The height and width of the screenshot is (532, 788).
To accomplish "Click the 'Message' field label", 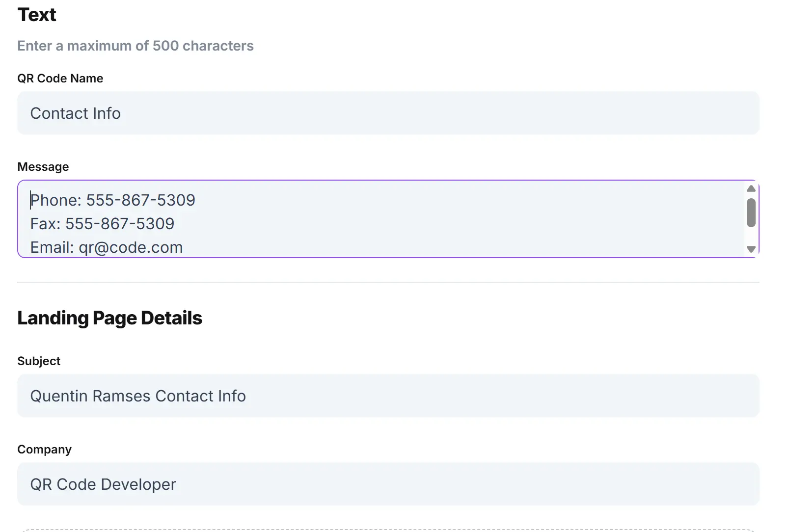I will (x=43, y=167).
